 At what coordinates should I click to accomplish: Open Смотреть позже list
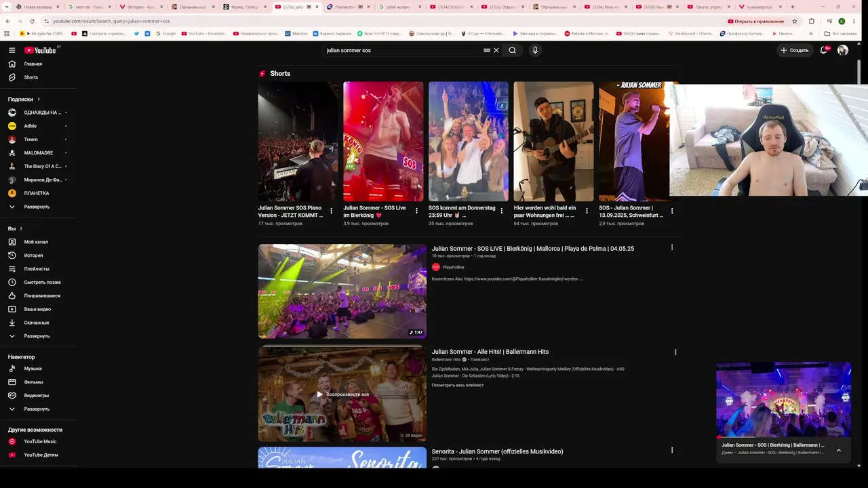tap(42, 282)
